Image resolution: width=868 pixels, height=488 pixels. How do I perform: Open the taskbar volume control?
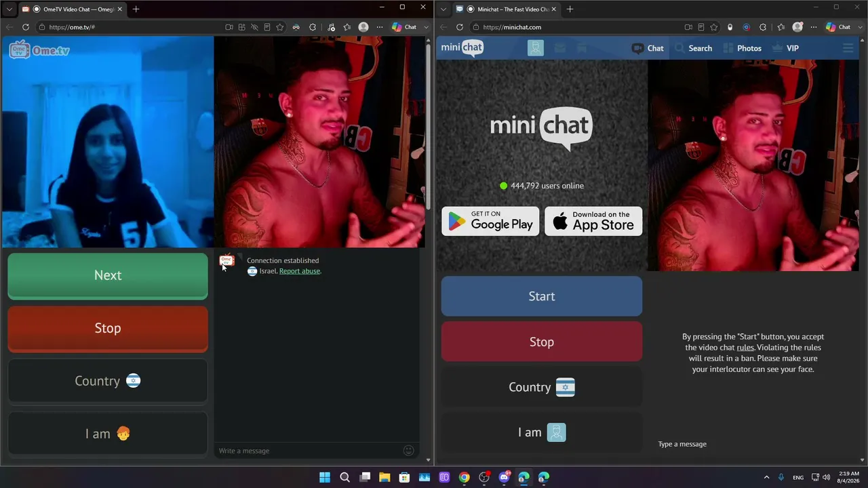pos(826,477)
